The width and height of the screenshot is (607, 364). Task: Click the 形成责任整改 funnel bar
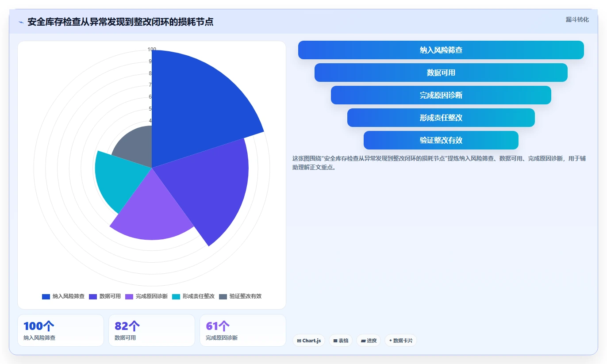tap(441, 118)
